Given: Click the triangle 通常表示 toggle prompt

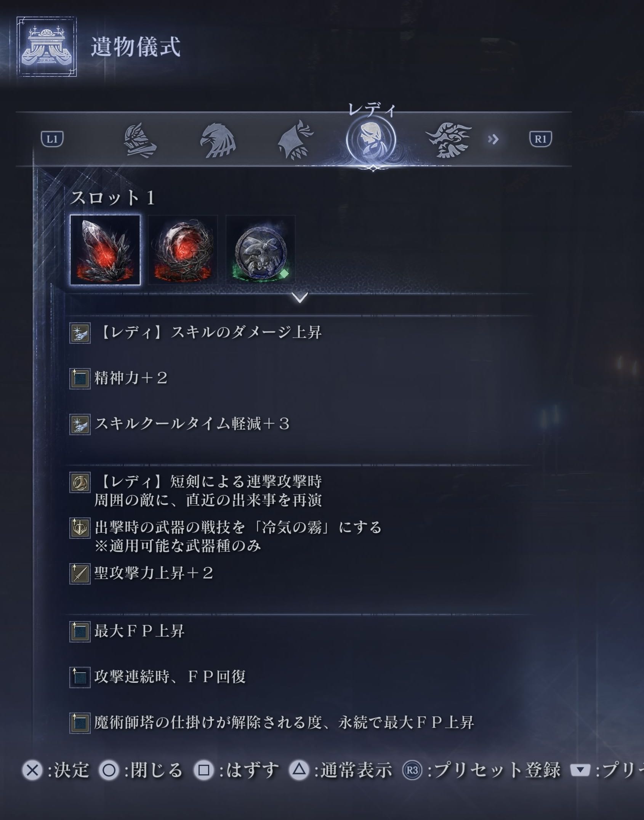Looking at the screenshot, I should click(x=299, y=770).
